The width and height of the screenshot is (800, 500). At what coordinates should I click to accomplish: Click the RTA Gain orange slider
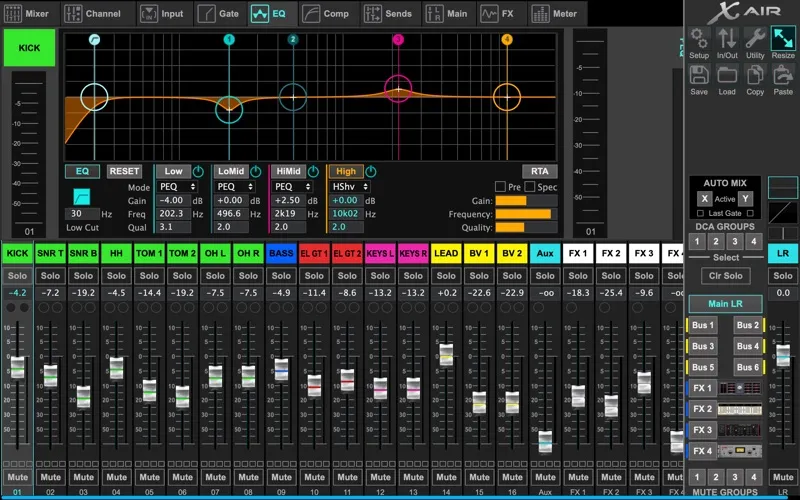point(526,201)
